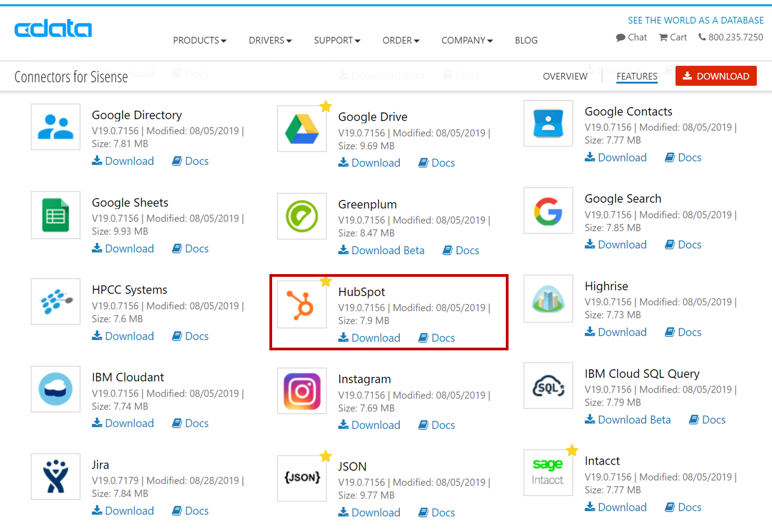This screenshot has height=532, width=772.
Task: Open Docs for JSON
Action: point(437,513)
